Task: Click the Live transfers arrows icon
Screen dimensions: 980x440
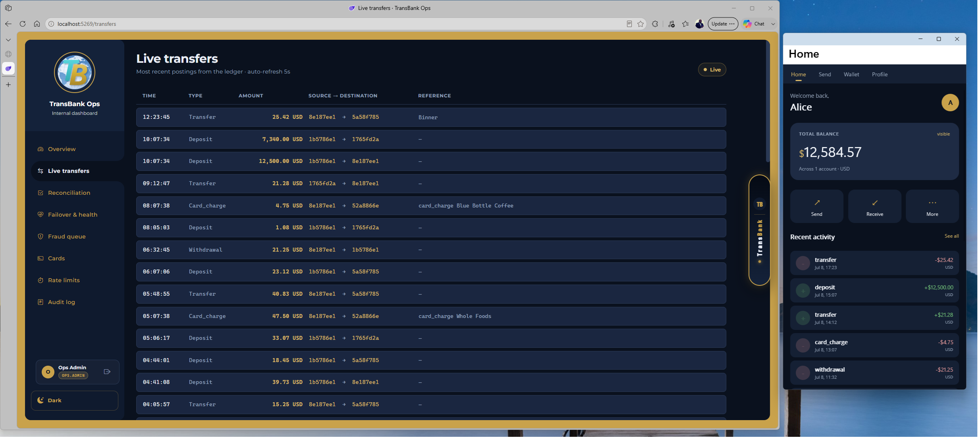Action: click(x=41, y=171)
